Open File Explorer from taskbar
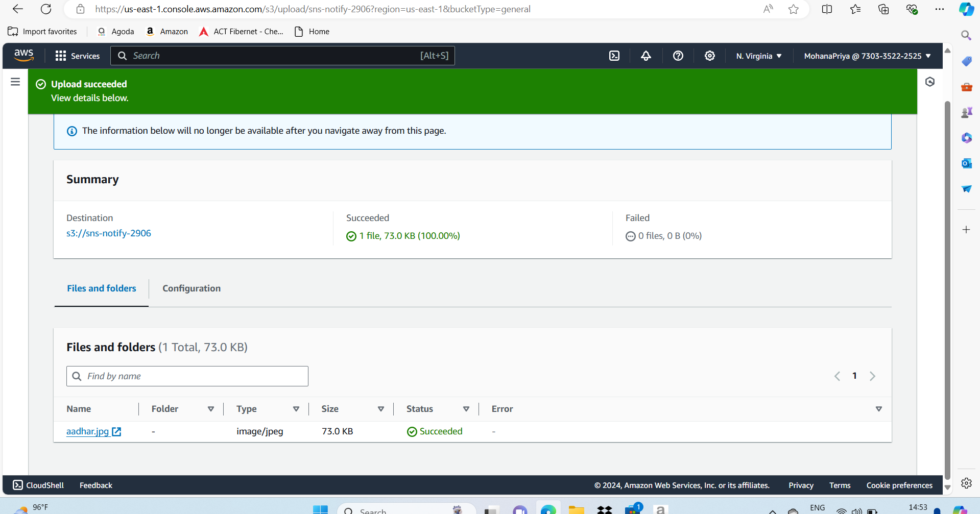The height and width of the screenshot is (514, 980). coord(576,509)
